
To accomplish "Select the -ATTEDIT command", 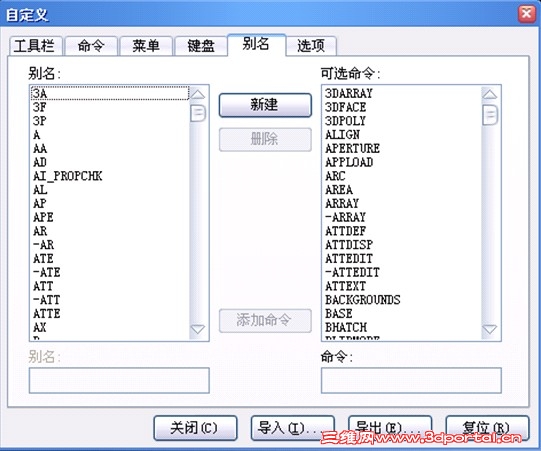I will [402, 273].
